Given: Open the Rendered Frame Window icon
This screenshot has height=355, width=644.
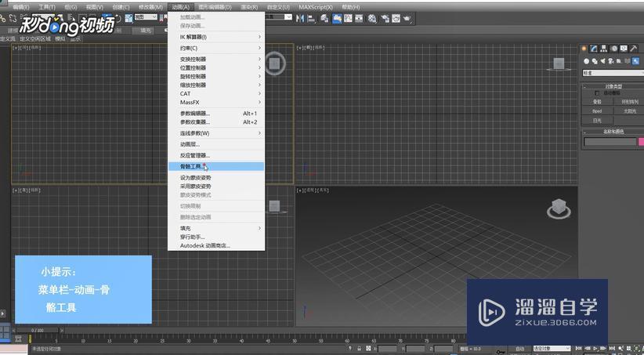Looking at the screenshot, I should click(x=396, y=18).
